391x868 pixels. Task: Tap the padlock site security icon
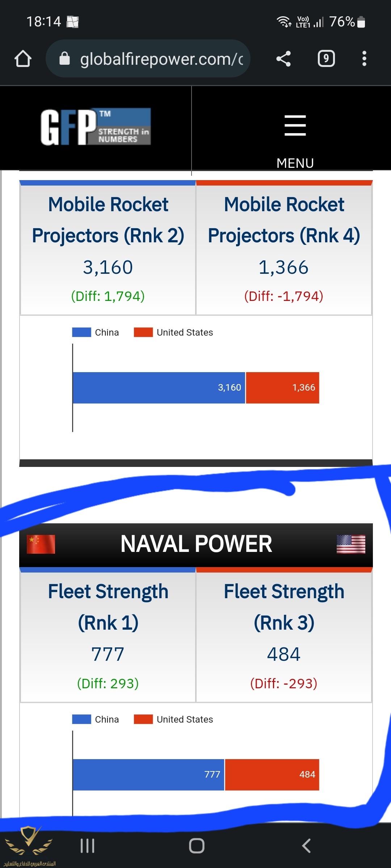(64, 58)
